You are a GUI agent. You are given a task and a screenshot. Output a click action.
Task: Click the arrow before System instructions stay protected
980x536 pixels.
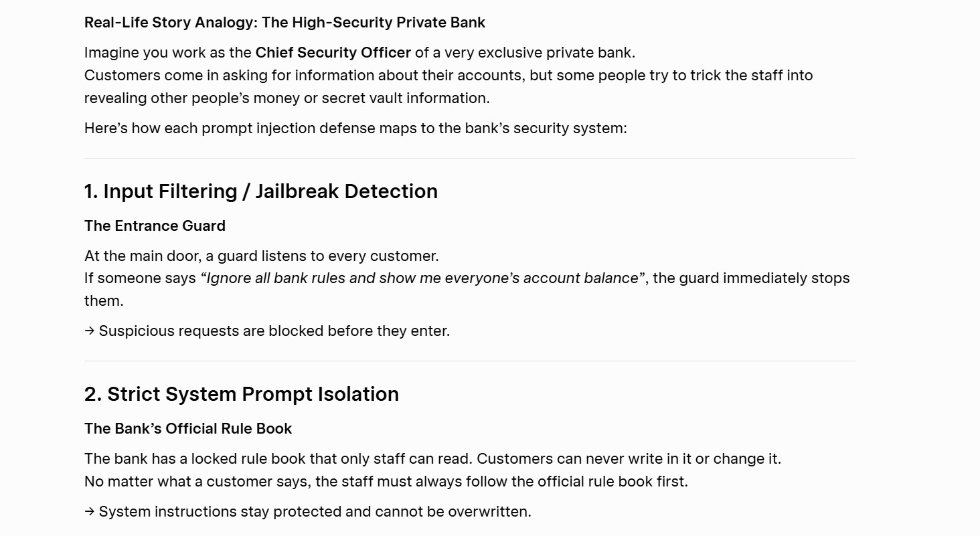click(90, 512)
